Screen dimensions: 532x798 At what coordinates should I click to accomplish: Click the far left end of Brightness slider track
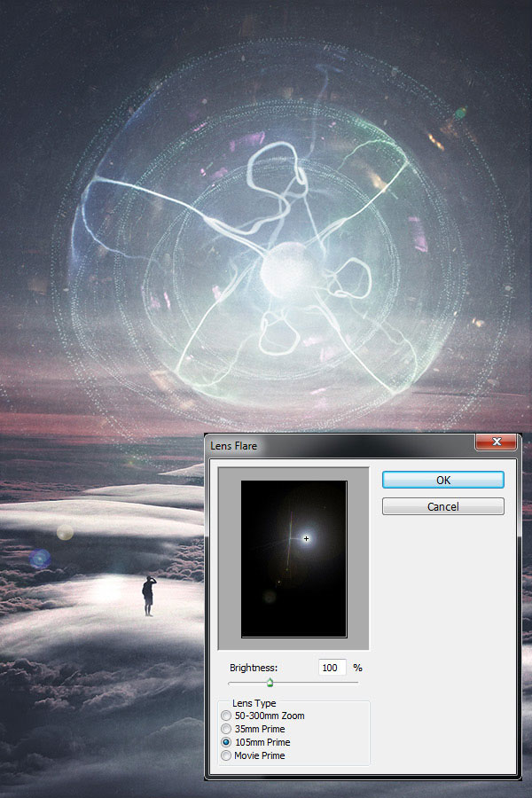tap(230, 682)
